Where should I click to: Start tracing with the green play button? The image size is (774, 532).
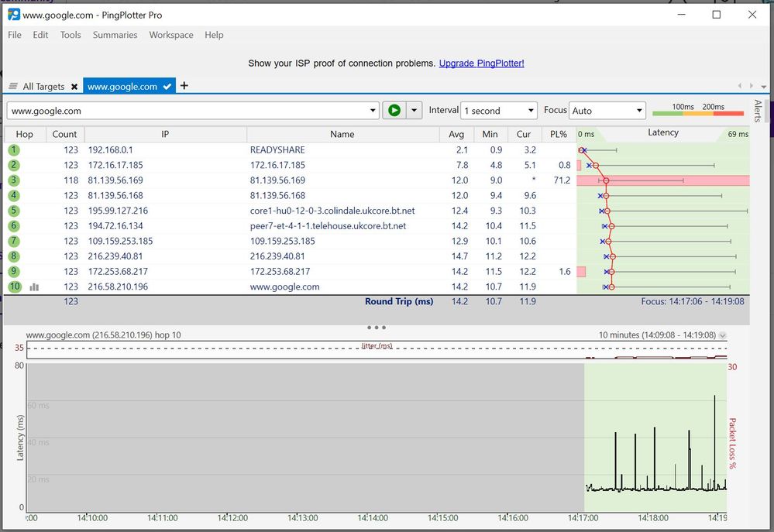pos(394,109)
